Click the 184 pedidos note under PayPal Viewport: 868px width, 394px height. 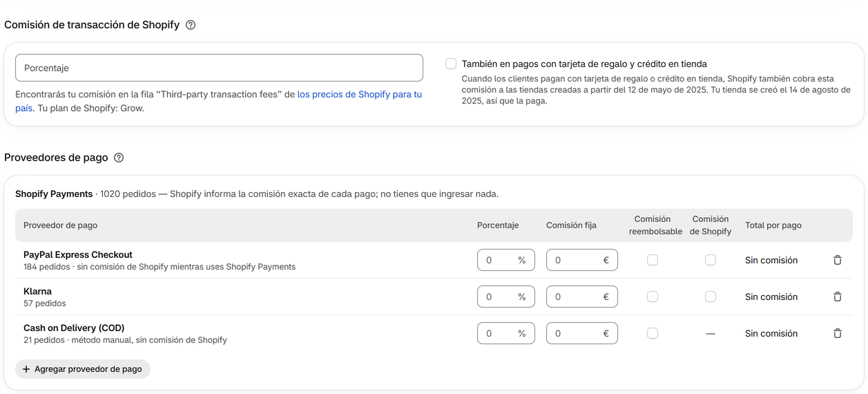(160, 267)
